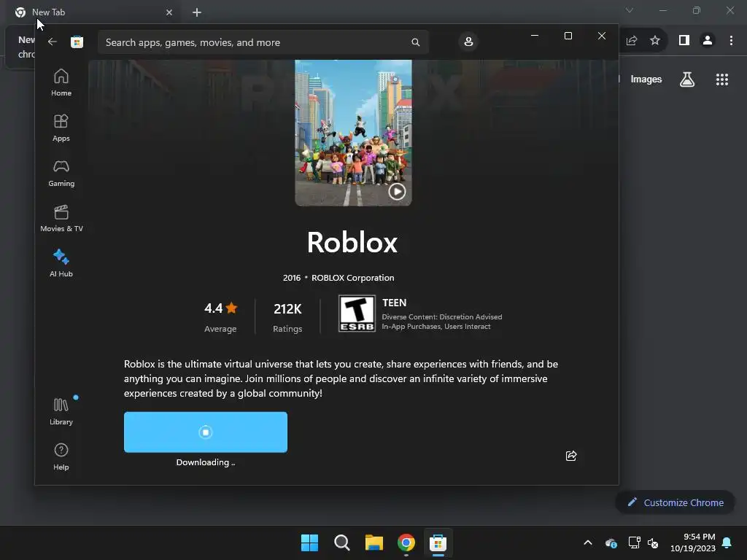Click the muted volume tray icon
Viewport: 747px width, 560px height.
click(653, 542)
